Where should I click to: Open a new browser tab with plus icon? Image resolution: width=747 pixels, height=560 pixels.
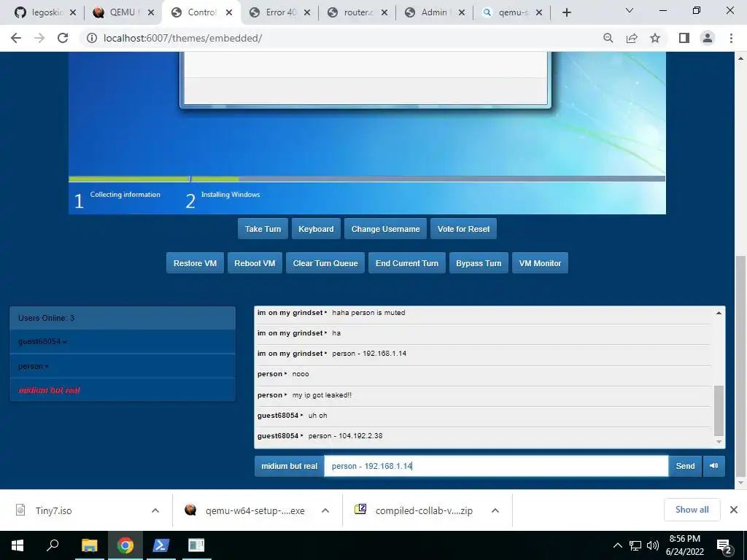click(566, 12)
